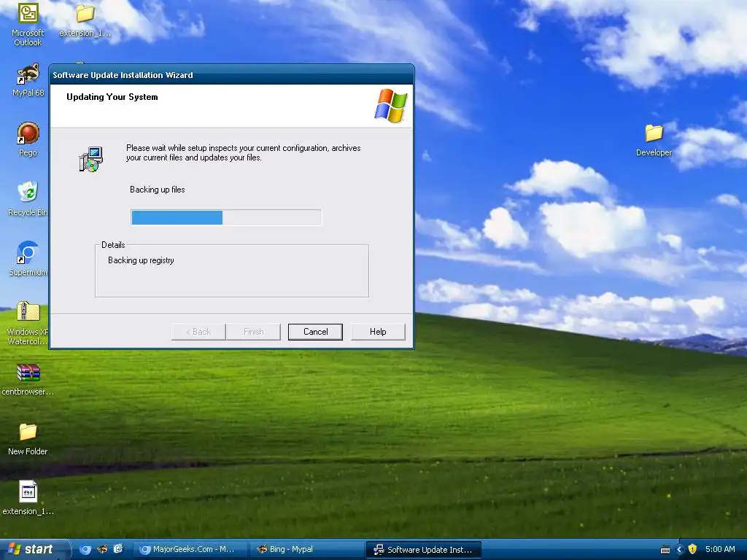This screenshot has width=747, height=560.
Task: Click the Help button in the wizard
Action: pyautogui.click(x=378, y=332)
